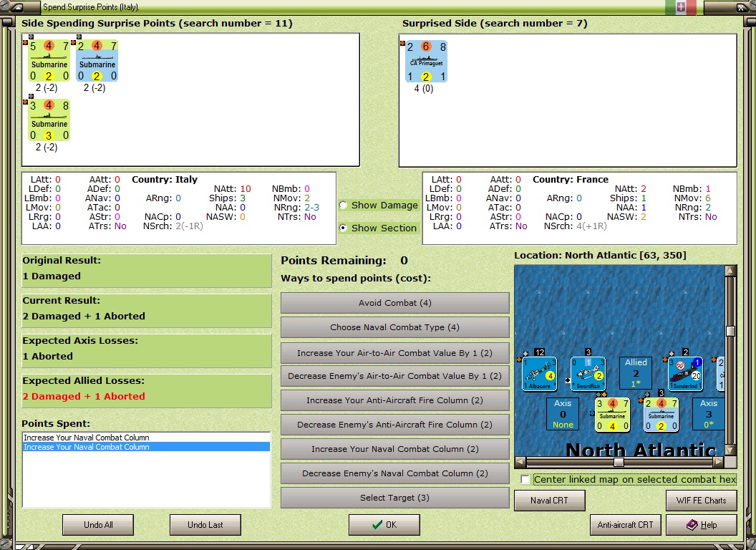Image resolution: width=756 pixels, height=550 pixels.
Task: Click Increase Your Air-to-Air Combat Value
Action: click(x=395, y=352)
